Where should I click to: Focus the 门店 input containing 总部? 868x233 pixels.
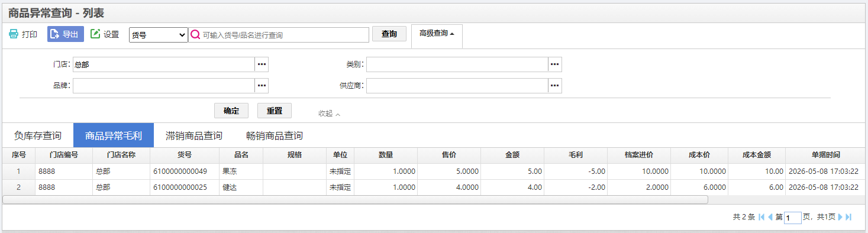[x=164, y=64]
